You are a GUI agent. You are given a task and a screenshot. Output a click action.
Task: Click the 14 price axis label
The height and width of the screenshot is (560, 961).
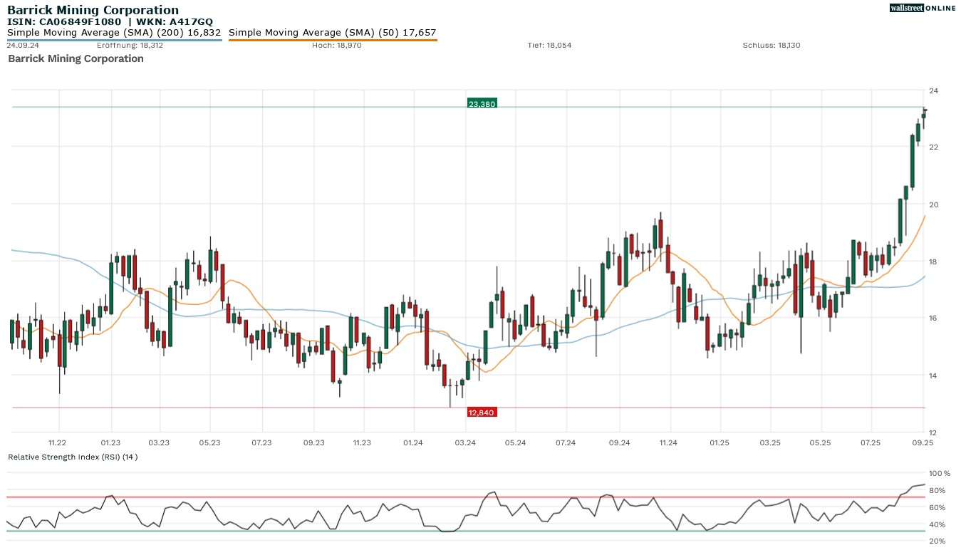coord(933,375)
